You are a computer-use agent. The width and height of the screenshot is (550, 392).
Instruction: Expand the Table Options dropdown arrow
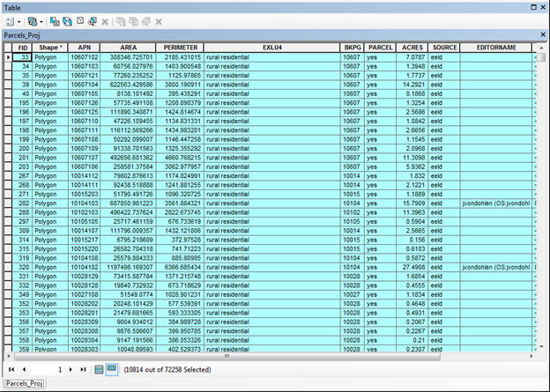point(18,19)
